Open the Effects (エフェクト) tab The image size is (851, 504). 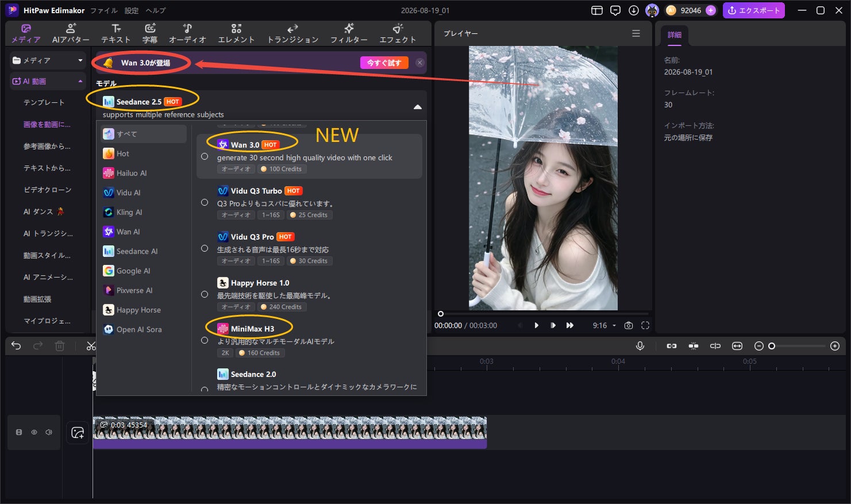click(398, 33)
